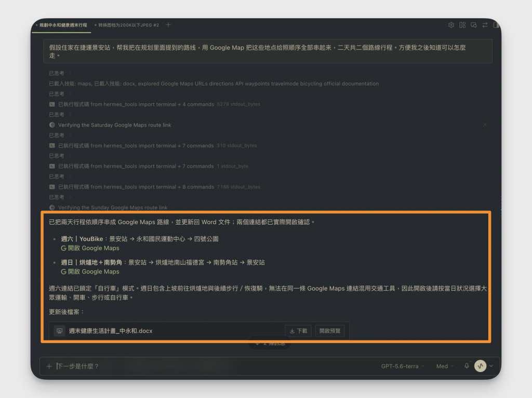This screenshot has width=532, height=398.
Task: Click the user prompt box about 捷運景安站
Action: click(x=268, y=51)
